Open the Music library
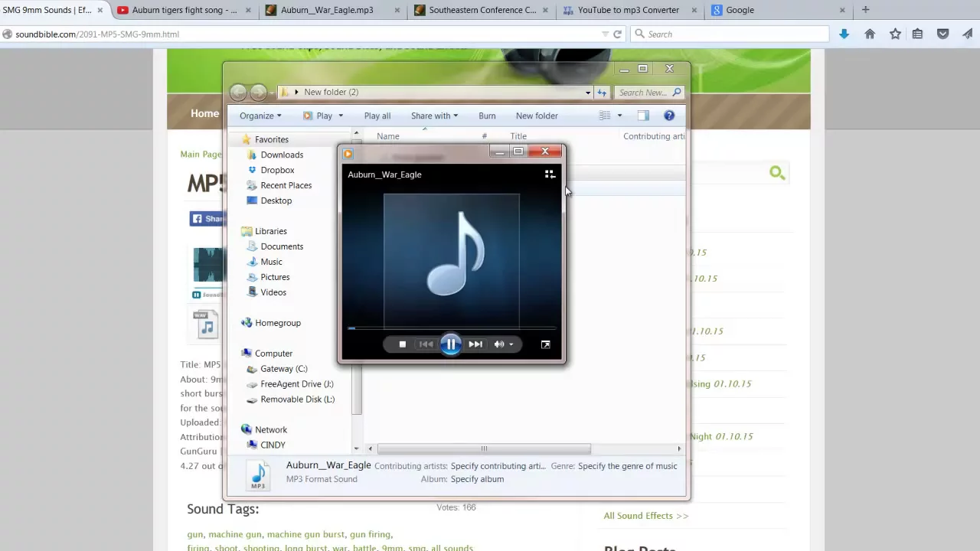 click(x=271, y=262)
